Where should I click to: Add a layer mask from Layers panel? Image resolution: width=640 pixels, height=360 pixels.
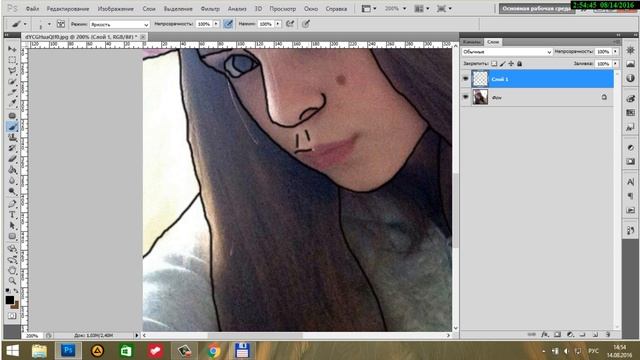pyautogui.click(x=558, y=334)
